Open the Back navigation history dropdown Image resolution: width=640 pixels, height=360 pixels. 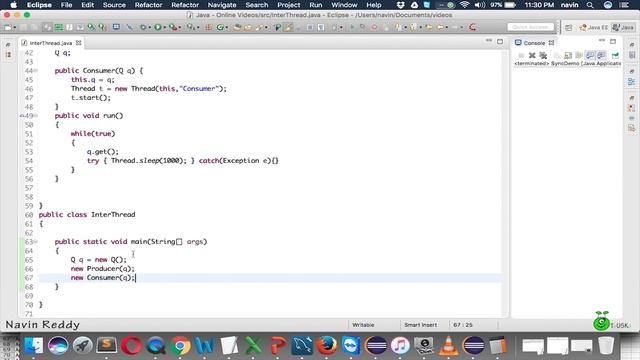point(447,27)
